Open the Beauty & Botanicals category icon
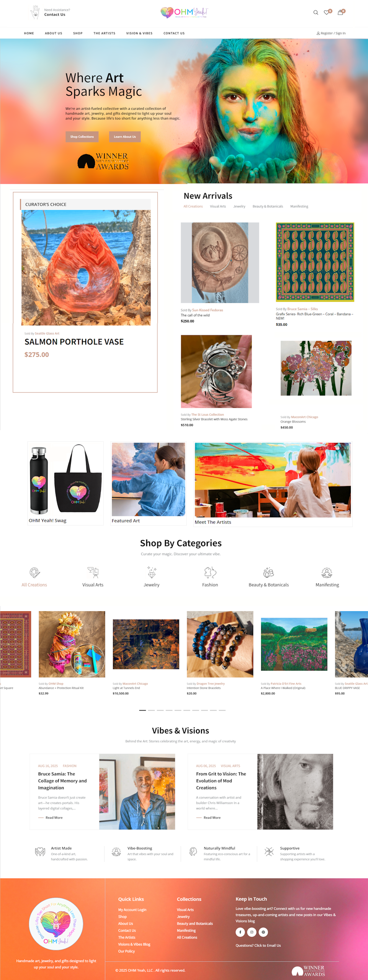 tap(268, 573)
